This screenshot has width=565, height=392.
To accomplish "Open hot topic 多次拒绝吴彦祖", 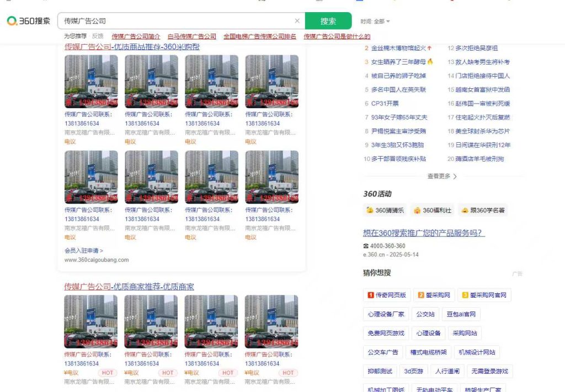I will pos(476,48).
